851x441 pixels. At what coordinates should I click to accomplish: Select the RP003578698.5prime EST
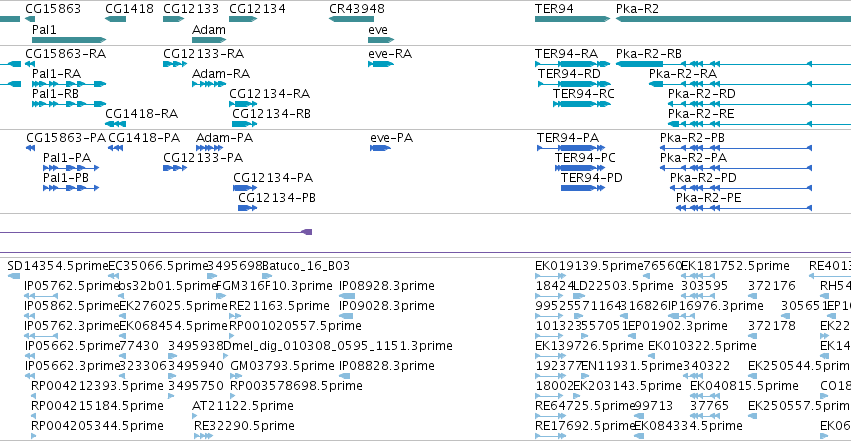coord(233,397)
